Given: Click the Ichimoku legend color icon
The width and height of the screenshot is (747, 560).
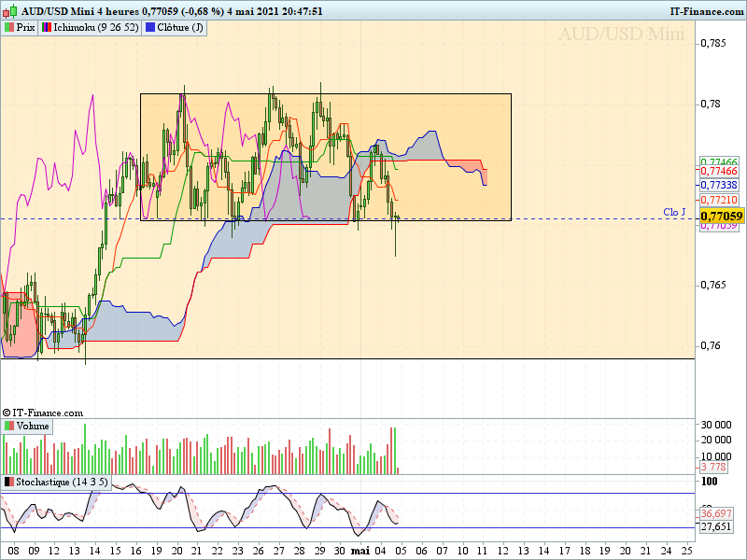Looking at the screenshot, I should point(46,28).
